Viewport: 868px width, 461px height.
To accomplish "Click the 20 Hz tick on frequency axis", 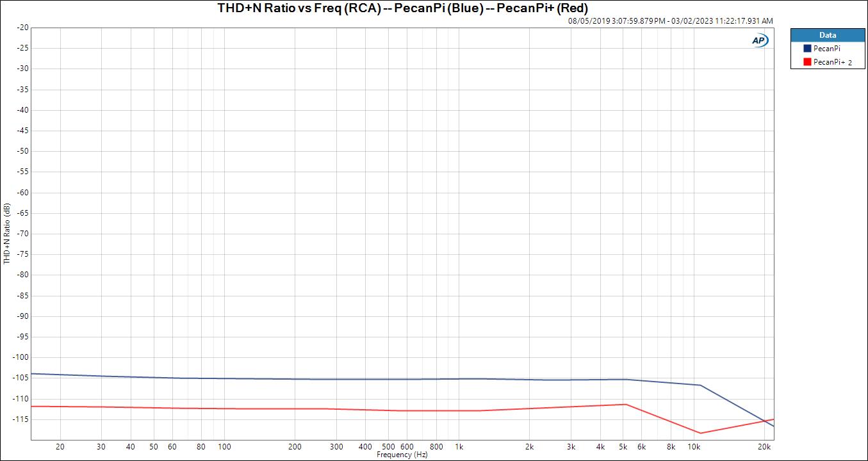I will 60,446.
